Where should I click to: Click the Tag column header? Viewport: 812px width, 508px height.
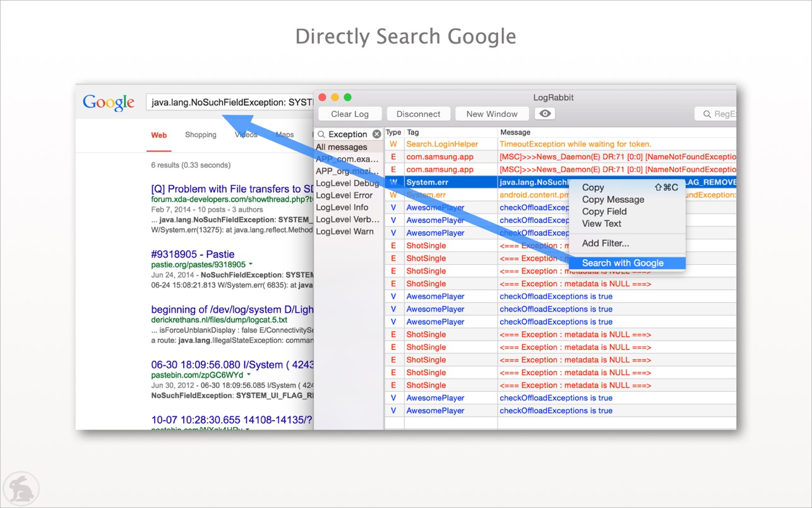[x=451, y=133]
